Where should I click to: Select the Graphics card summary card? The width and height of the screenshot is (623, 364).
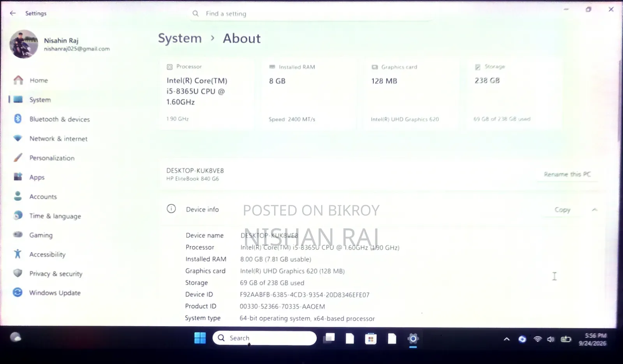(x=411, y=93)
